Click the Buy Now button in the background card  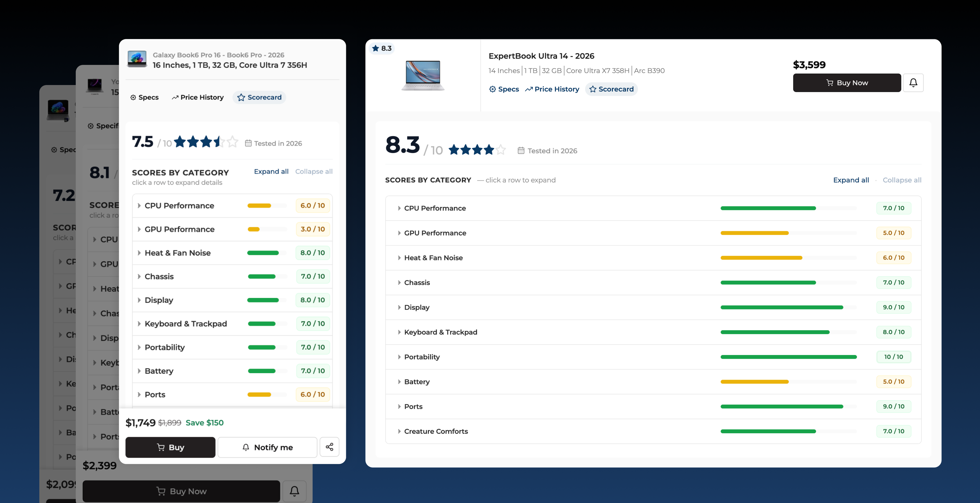click(x=181, y=491)
